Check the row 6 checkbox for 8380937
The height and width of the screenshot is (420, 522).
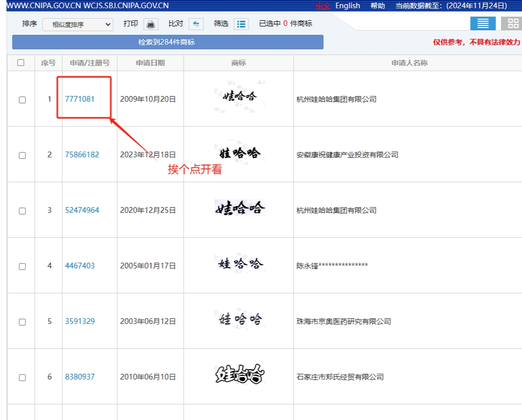point(22,377)
